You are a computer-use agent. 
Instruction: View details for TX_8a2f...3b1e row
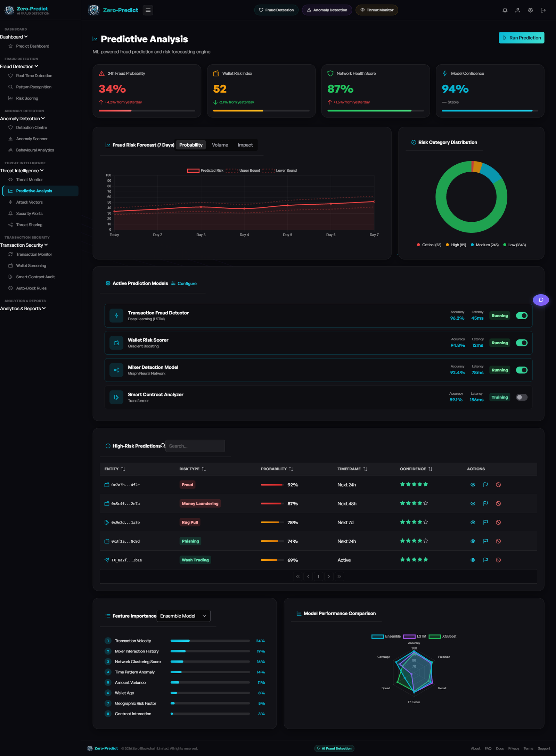(473, 560)
